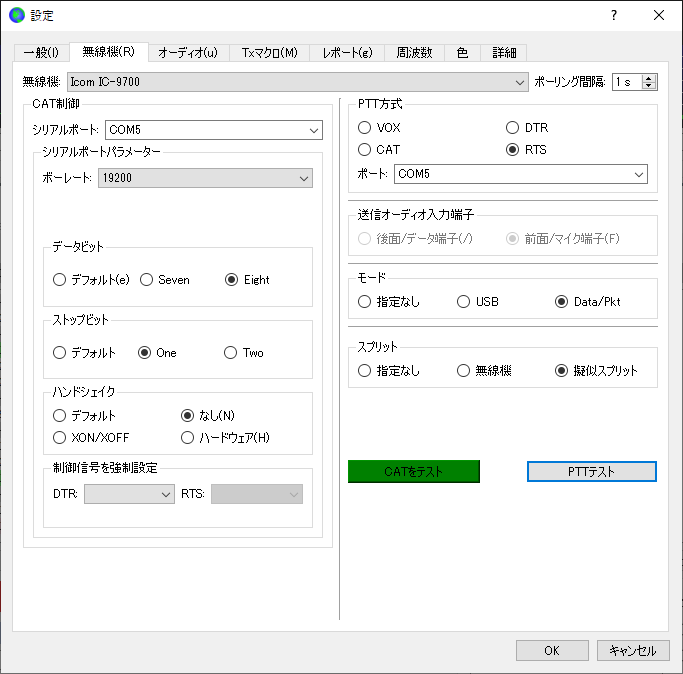Viewport: 683px width, 674px height.
Task: Click the globe app icon in title bar
Action: coord(17,15)
